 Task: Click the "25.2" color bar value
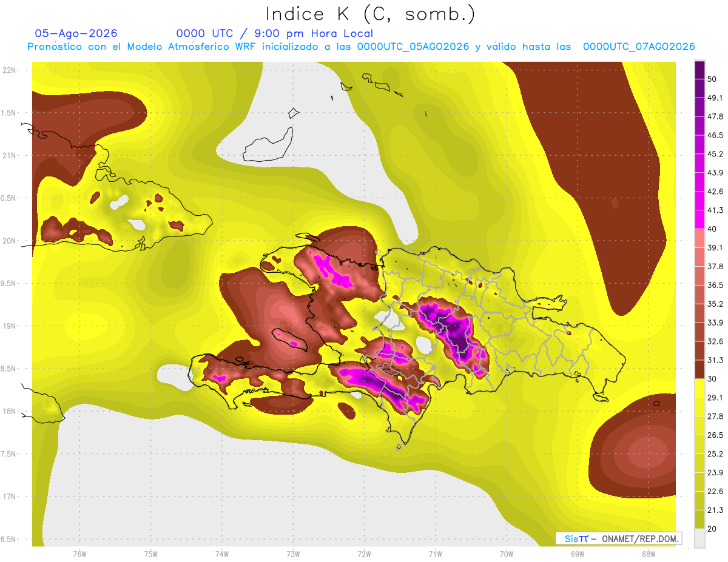click(715, 453)
